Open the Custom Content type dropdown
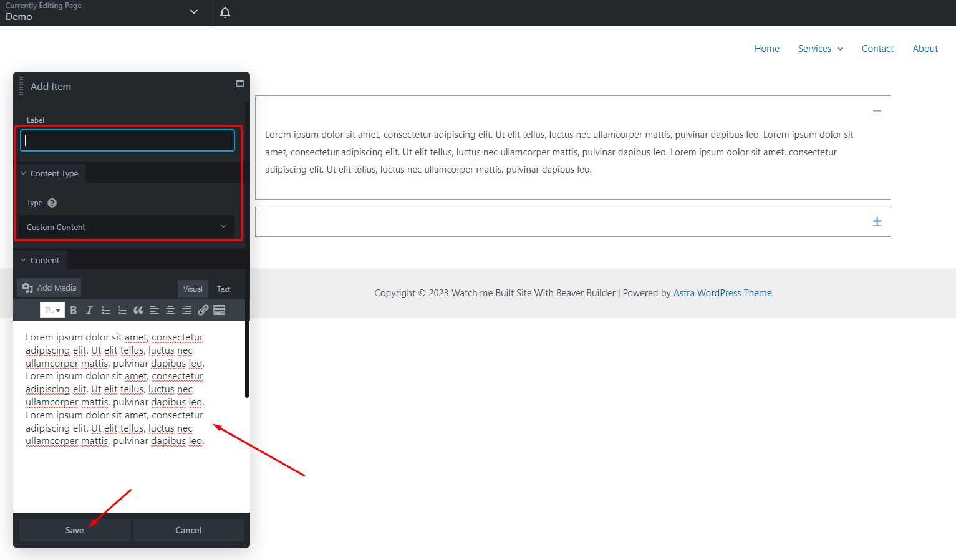 click(127, 227)
